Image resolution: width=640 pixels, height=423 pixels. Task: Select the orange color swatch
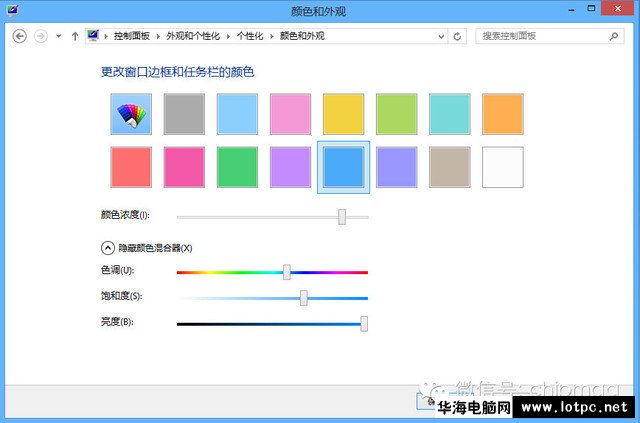pos(502,114)
